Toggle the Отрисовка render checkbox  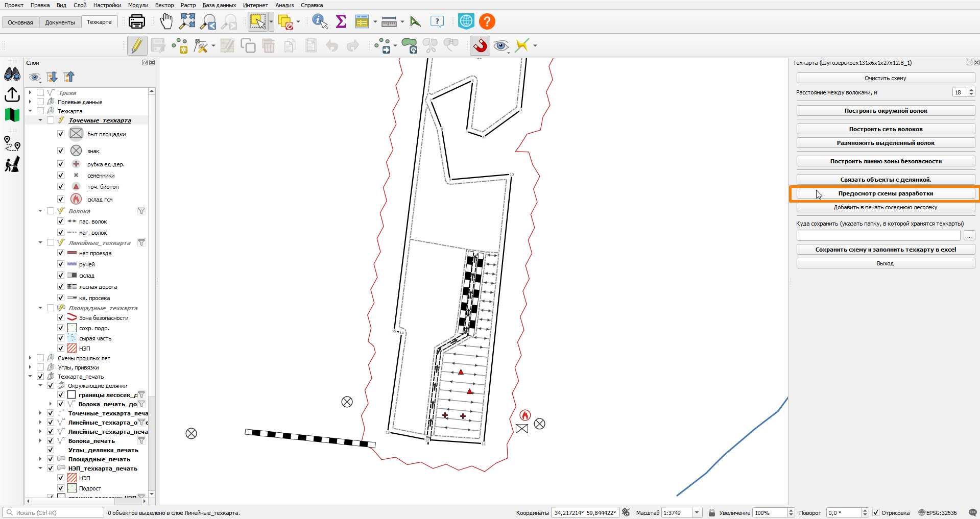tap(876, 513)
